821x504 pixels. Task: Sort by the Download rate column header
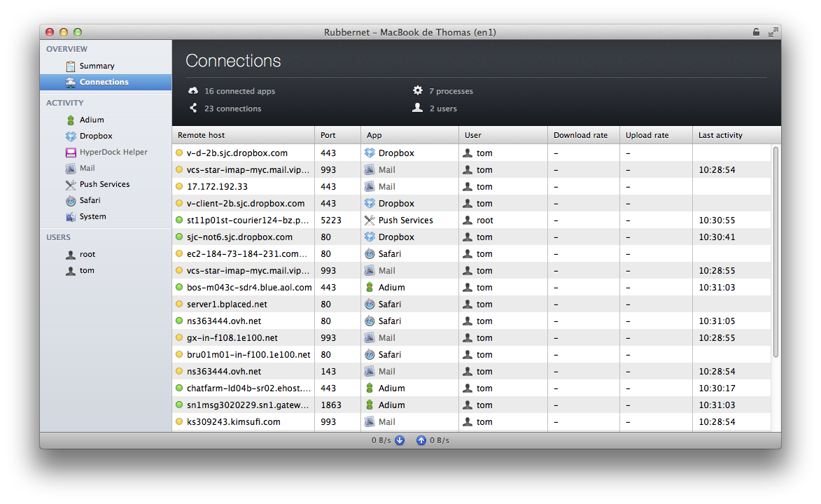click(x=584, y=135)
